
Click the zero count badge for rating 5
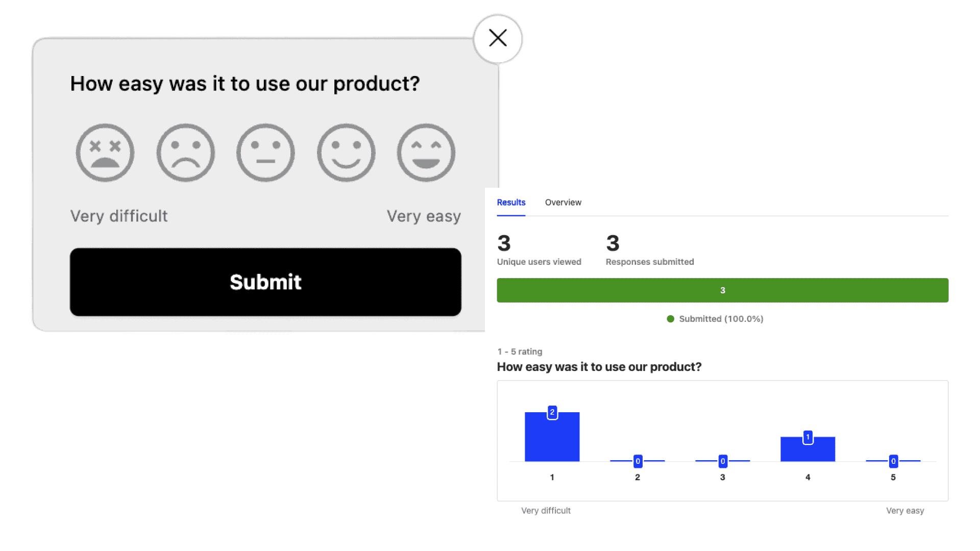[x=893, y=461]
